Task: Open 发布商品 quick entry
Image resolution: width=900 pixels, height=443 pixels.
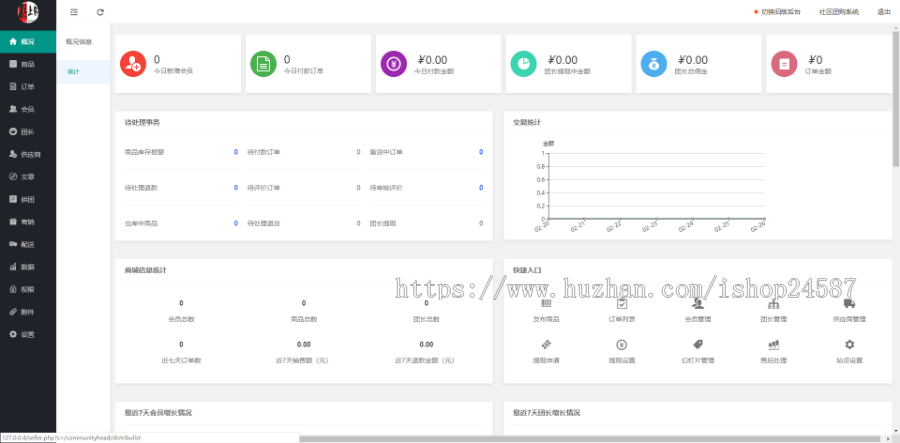Action: coord(546,310)
